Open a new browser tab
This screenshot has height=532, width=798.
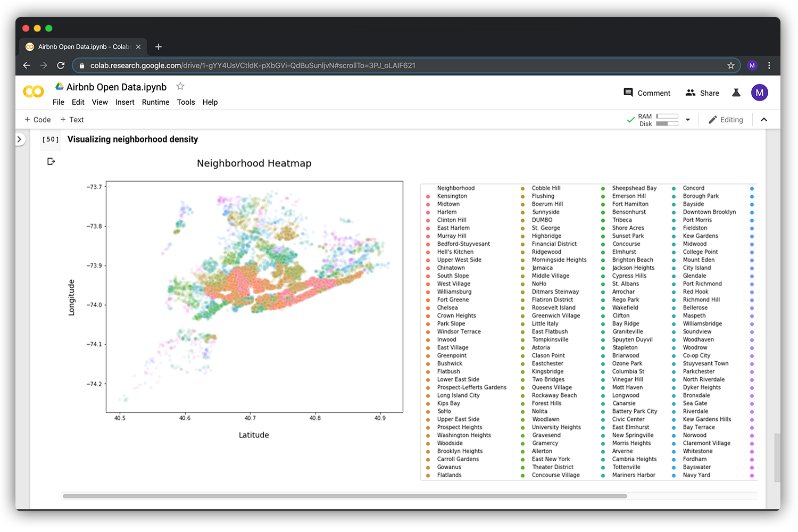tap(158, 47)
